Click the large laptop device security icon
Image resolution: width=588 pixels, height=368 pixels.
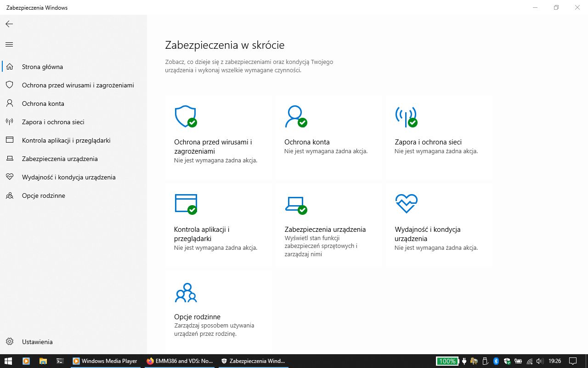tap(296, 205)
